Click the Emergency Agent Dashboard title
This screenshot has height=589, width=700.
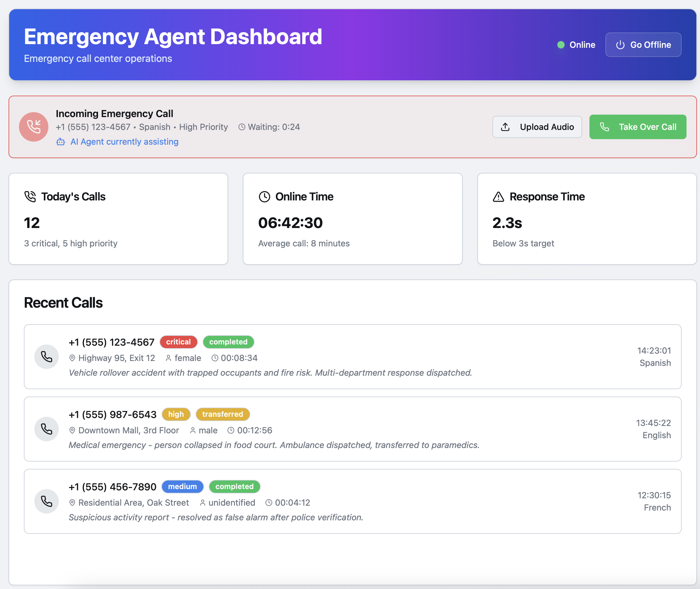[173, 36]
